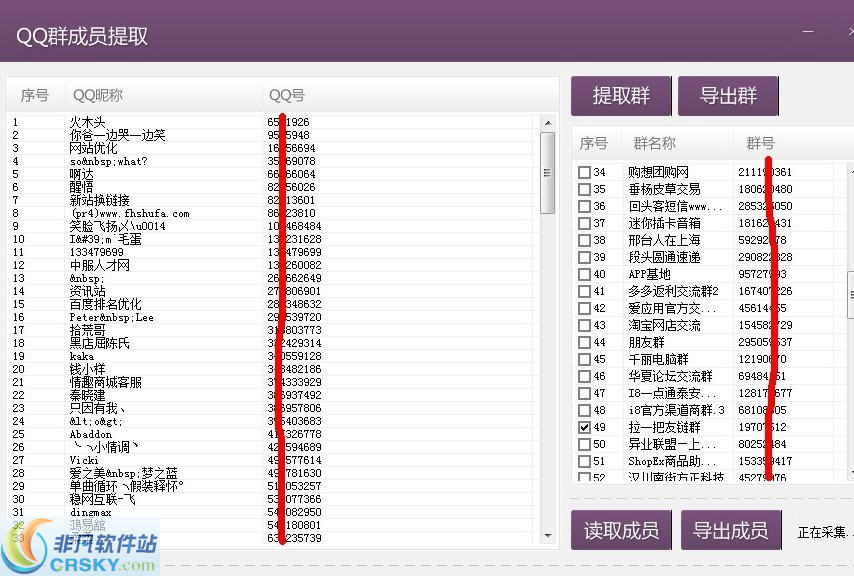Select member row 钱小样
Screen dimensions: 854x576
point(271,369)
